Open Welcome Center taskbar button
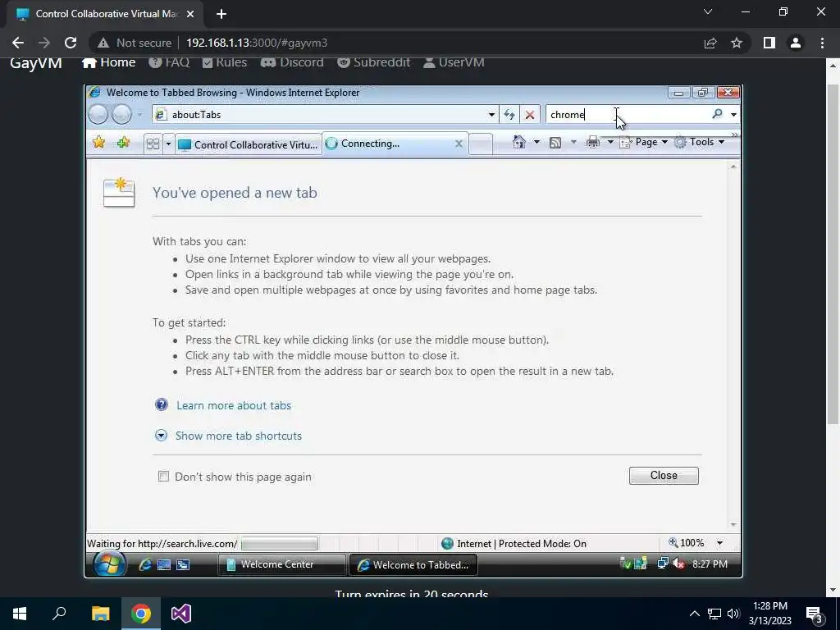This screenshot has width=840, height=630. point(281,564)
